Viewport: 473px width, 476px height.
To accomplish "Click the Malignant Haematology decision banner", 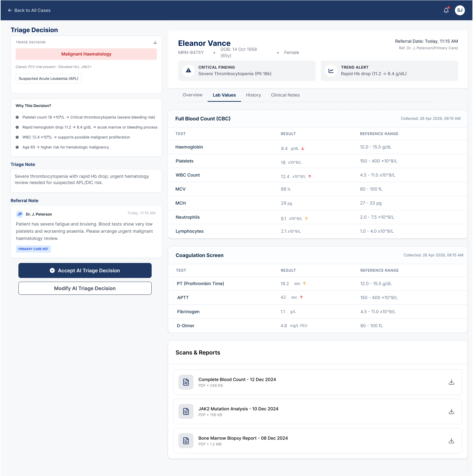I will click(x=86, y=54).
